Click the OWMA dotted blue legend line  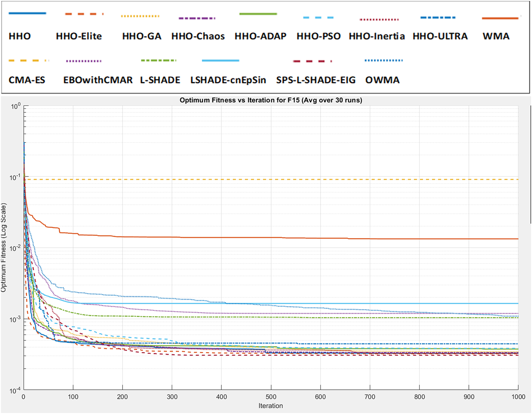[x=383, y=61]
